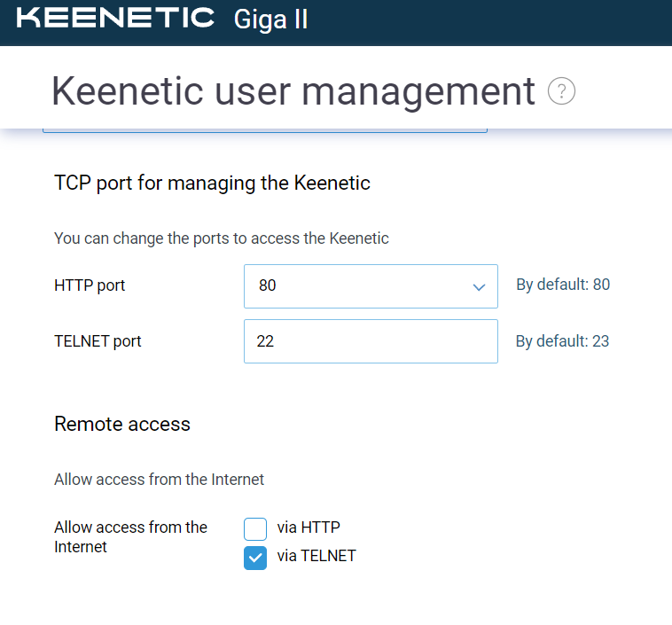Focus the TELNET port field containing 22
Screen dimensions: 672x625
(x=371, y=341)
